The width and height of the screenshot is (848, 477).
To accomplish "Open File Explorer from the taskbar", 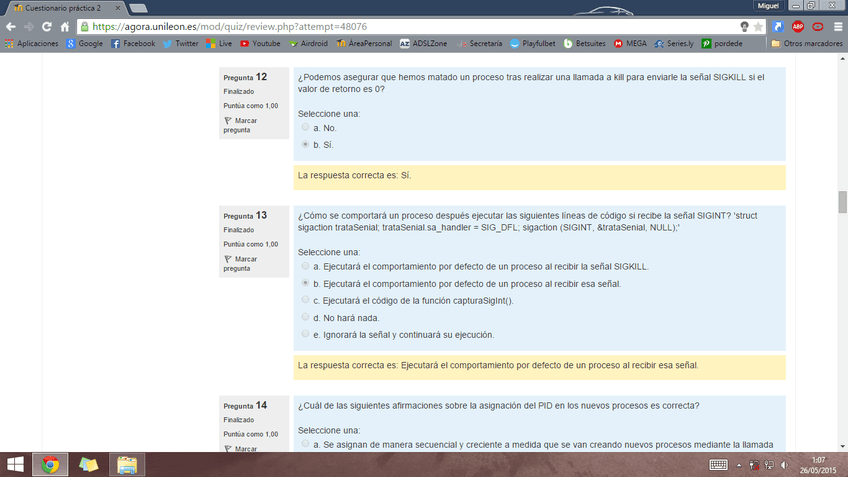I will (127, 465).
